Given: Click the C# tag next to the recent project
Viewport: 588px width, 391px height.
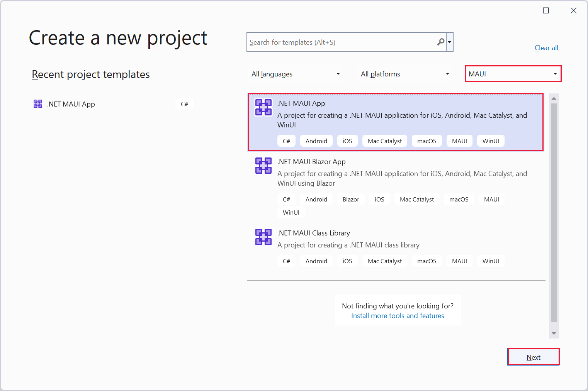Looking at the screenshot, I should point(184,103).
